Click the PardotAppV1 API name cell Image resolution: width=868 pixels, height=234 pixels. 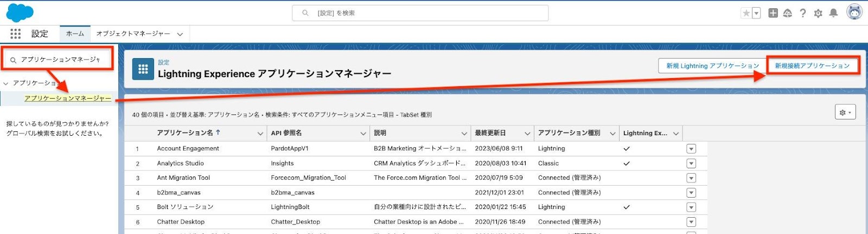[290, 148]
